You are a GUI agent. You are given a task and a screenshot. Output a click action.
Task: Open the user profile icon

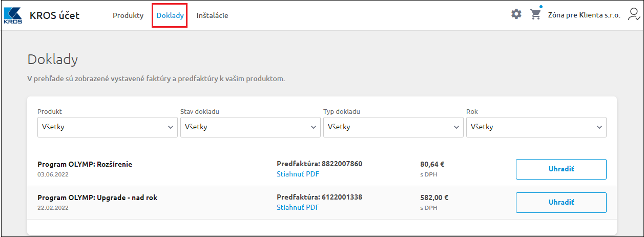(x=634, y=14)
